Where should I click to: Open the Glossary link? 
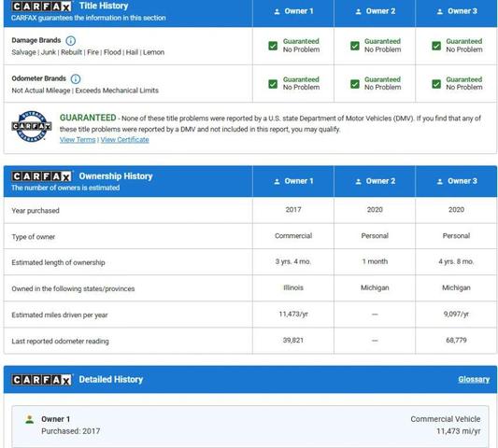[x=474, y=379]
